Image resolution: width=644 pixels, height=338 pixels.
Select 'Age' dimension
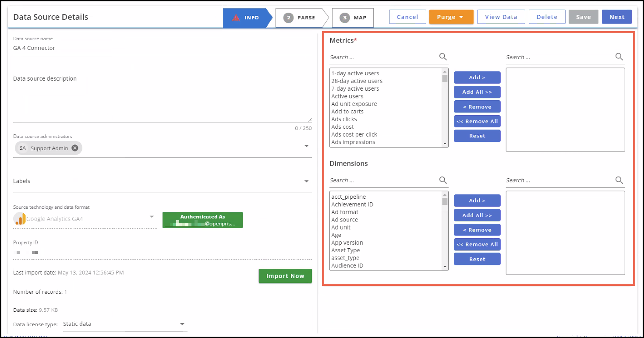(x=336, y=235)
